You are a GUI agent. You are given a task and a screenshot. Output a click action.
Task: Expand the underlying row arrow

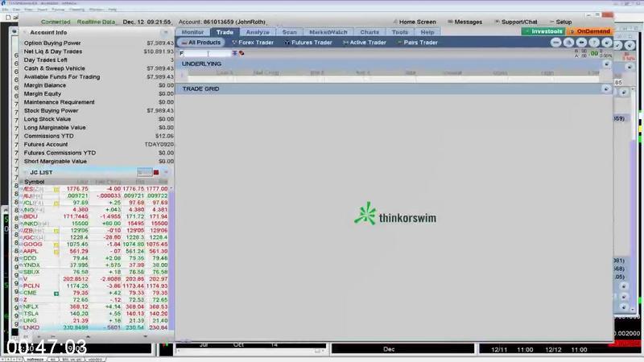point(183,75)
